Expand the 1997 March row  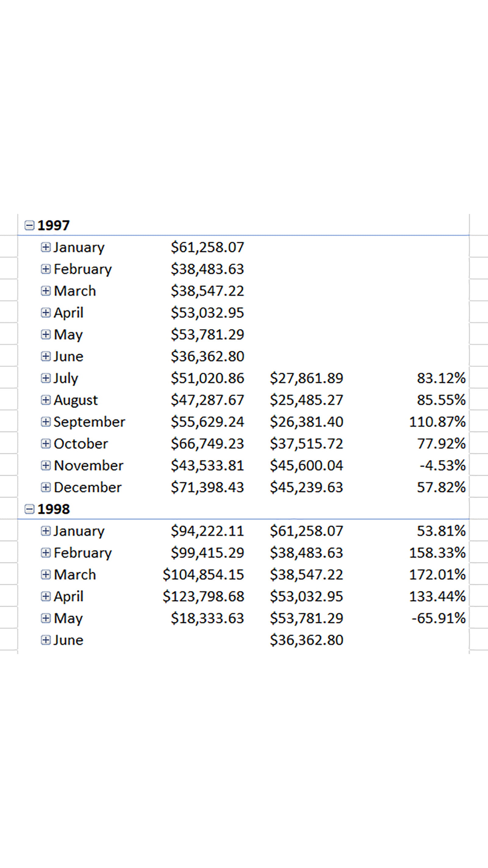coord(45,291)
